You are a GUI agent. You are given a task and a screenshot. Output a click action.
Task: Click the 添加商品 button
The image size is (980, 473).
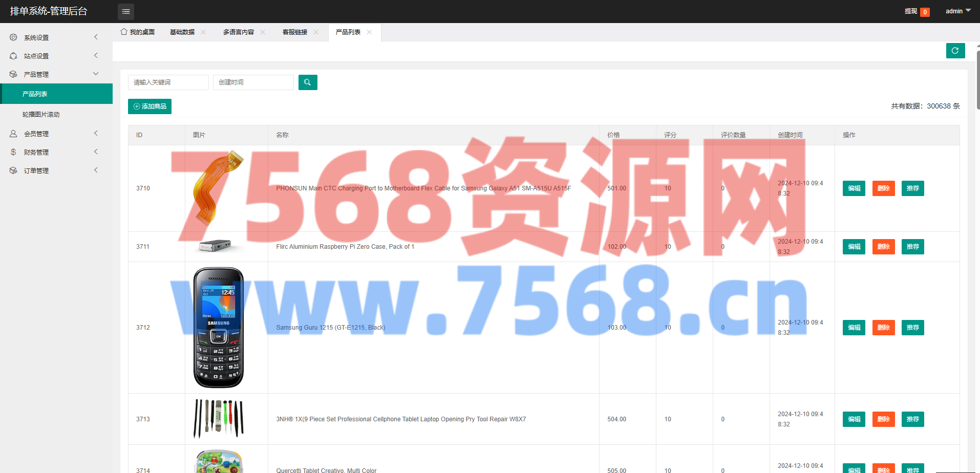tap(150, 106)
